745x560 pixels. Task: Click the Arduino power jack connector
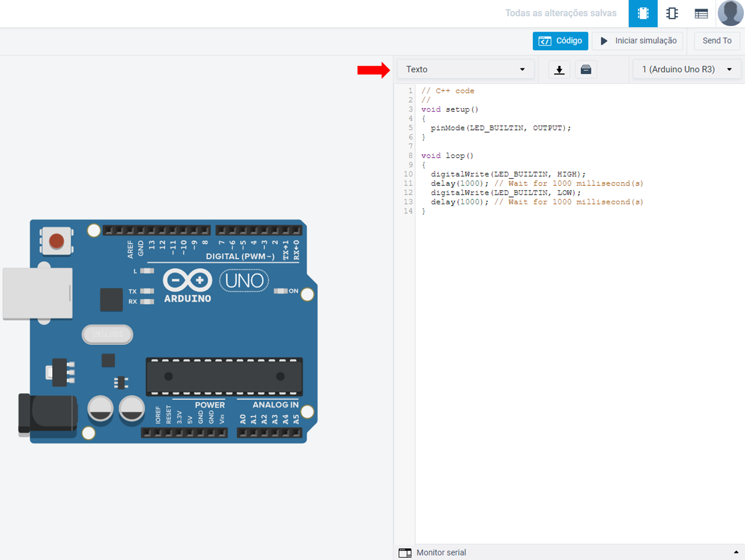[x=48, y=413]
